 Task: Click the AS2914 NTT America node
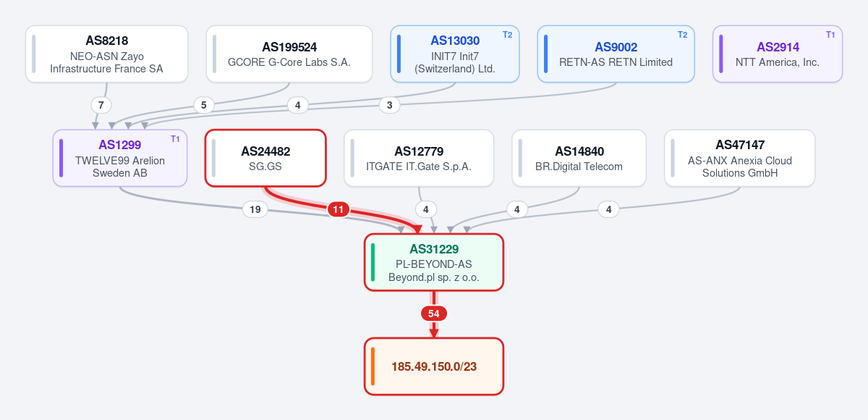(778, 54)
